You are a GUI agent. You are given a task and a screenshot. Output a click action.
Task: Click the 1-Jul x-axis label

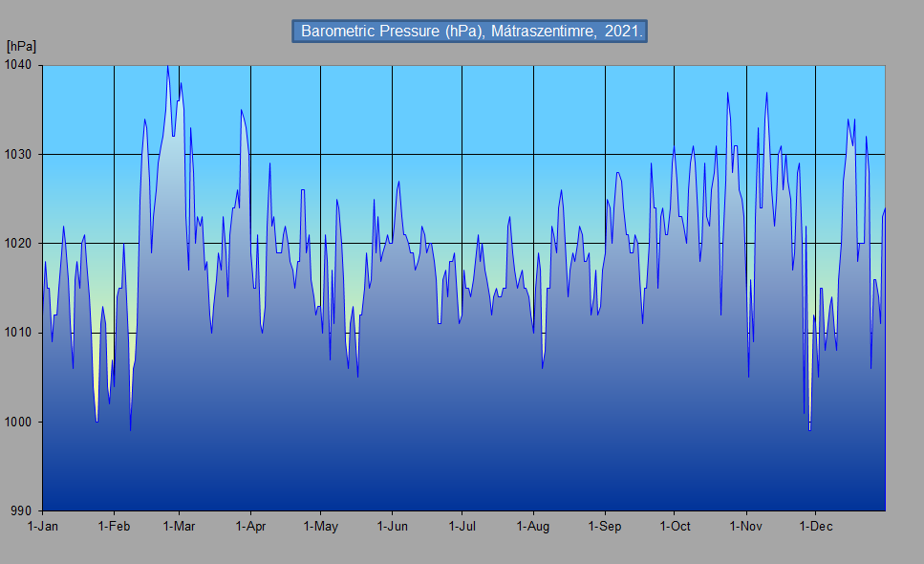click(x=462, y=526)
